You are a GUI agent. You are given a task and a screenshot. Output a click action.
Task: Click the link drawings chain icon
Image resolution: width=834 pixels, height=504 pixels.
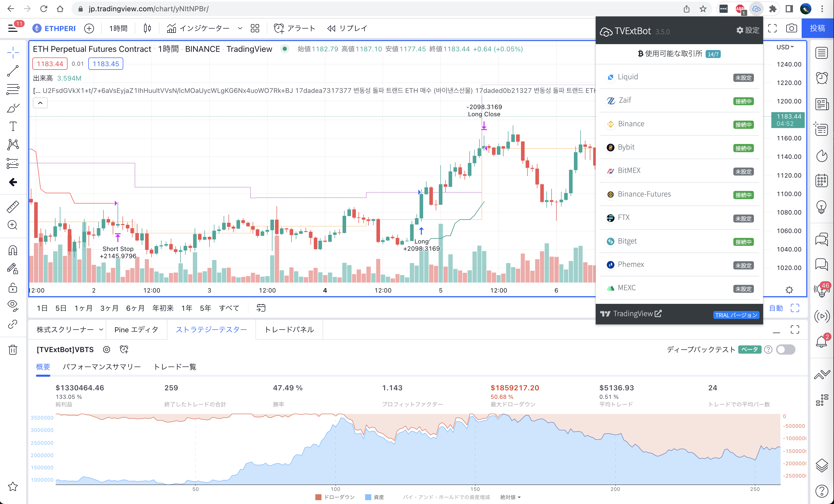tap(13, 324)
